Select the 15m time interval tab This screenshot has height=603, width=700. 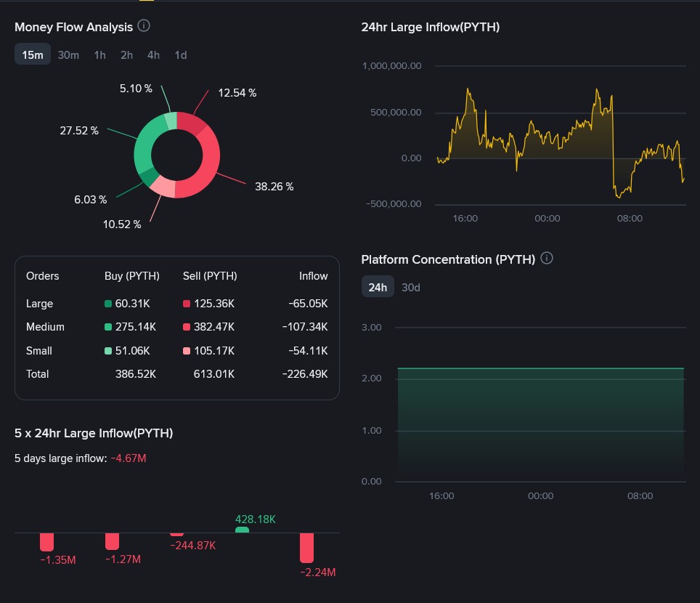point(33,55)
